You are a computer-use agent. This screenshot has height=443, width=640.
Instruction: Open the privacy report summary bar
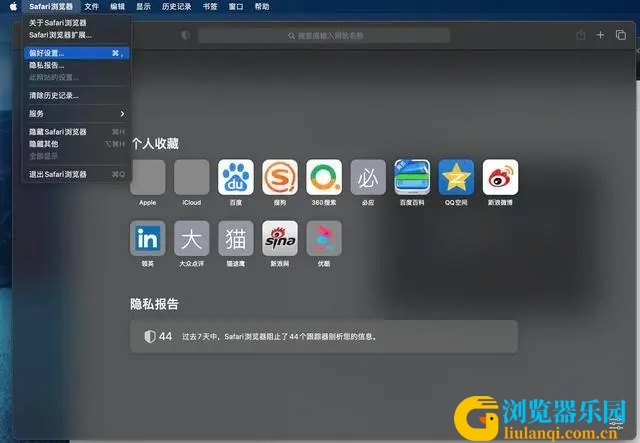pyautogui.click(x=324, y=336)
